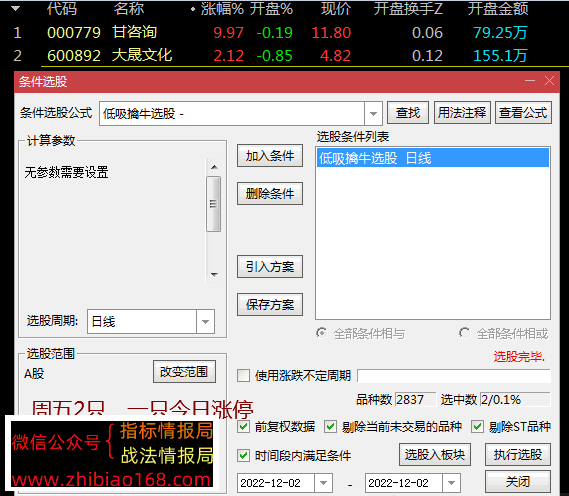Select the 低吸擒牛选股 日线 list entry
The height and width of the screenshot is (496, 569).
point(433,158)
